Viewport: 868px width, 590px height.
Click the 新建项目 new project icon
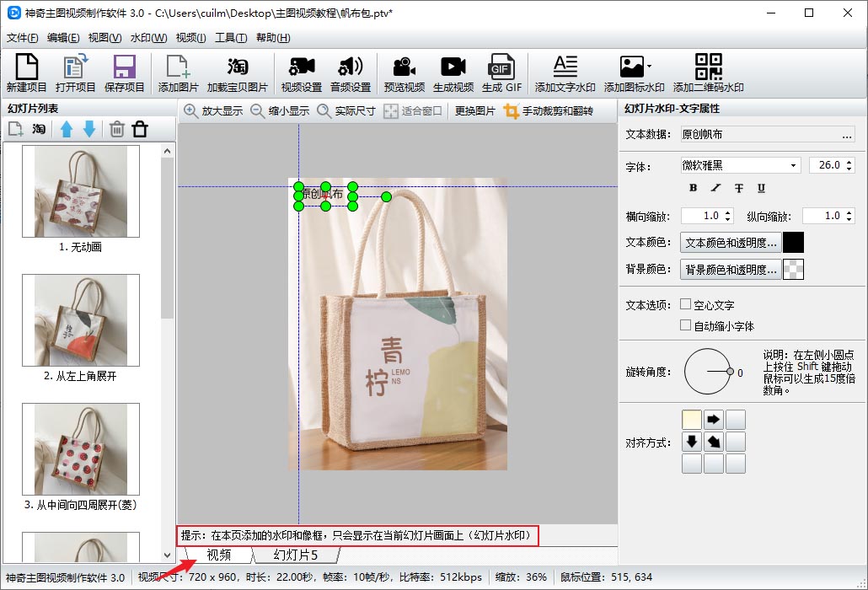[x=27, y=72]
